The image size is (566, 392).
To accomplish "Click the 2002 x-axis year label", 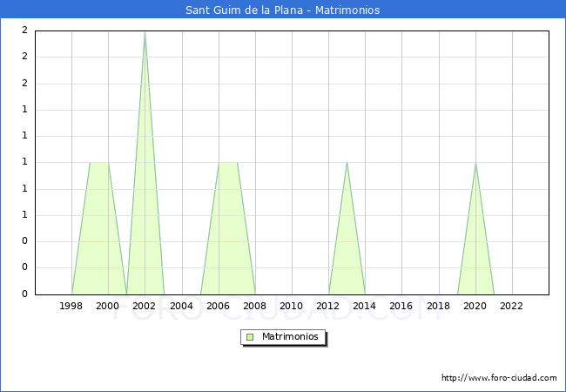I will click(145, 306).
